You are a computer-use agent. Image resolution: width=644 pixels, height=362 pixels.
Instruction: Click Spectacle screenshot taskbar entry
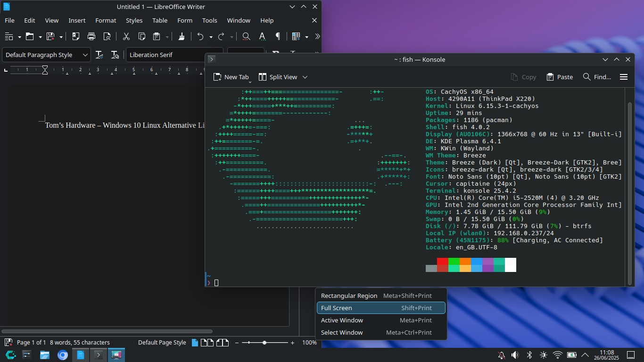(x=116, y=355)
